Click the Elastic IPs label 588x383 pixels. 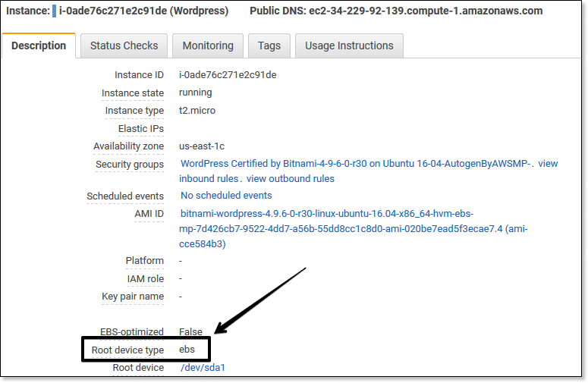[x=141, y=128]
